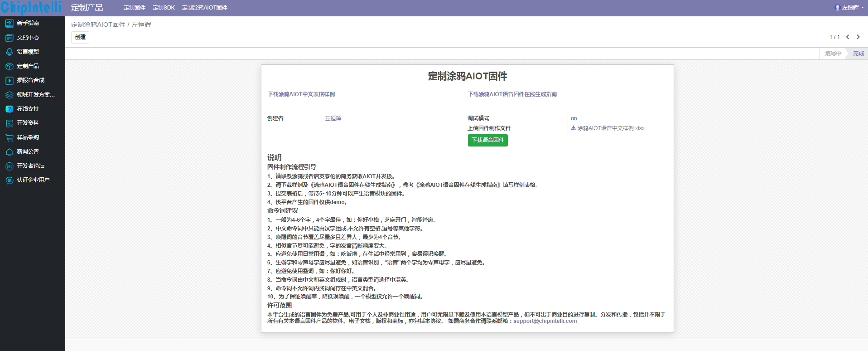This screenshot has height=351, width=868.
Task: Click the 左恒辉 creator link
Action: [x=333, y=118]
